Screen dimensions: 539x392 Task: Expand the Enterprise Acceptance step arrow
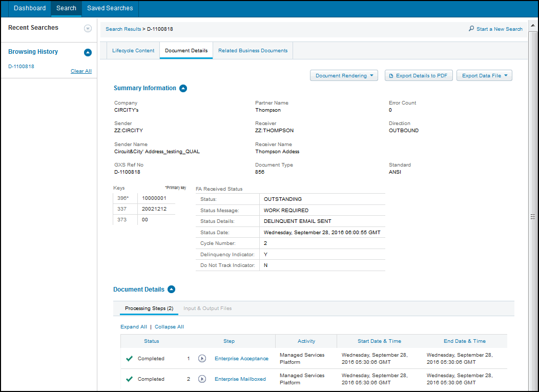coord(202,359)
